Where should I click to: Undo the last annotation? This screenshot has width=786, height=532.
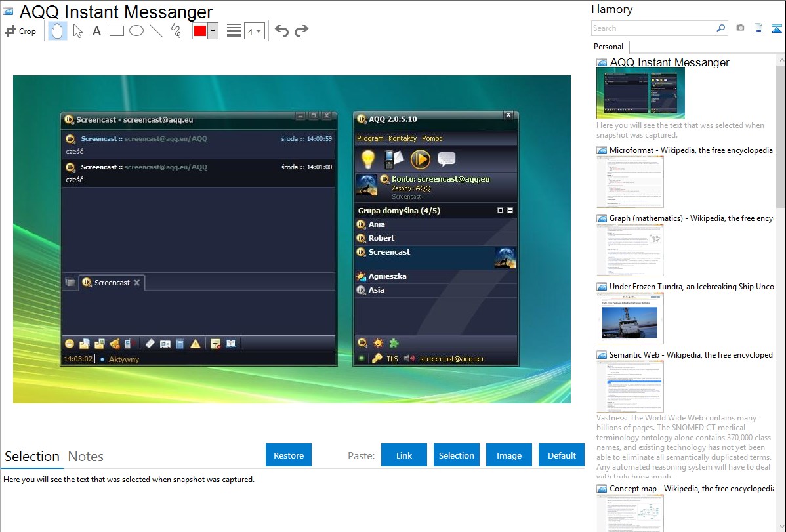281,31
